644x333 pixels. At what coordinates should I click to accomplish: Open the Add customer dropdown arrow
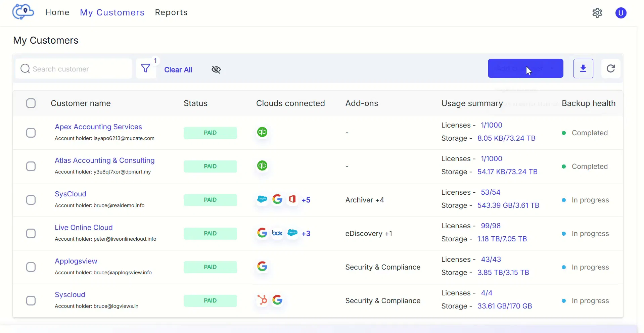553,68
